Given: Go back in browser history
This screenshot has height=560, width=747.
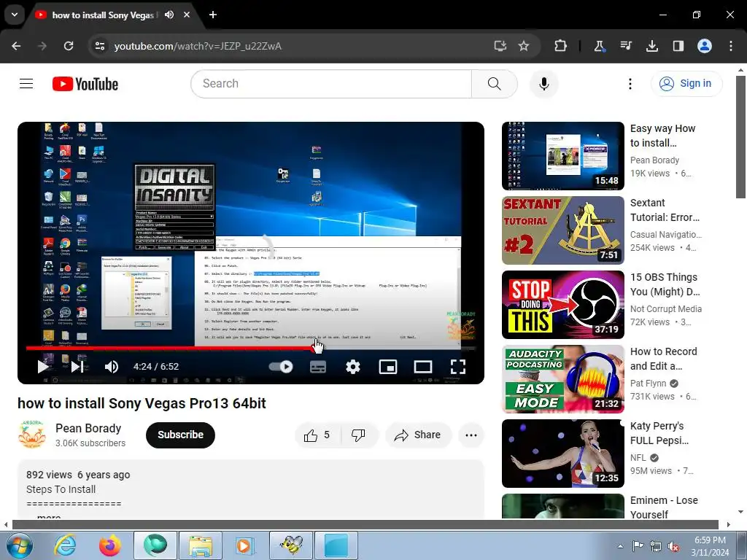Looking at the screenshot, I should (x=16, y=46).
